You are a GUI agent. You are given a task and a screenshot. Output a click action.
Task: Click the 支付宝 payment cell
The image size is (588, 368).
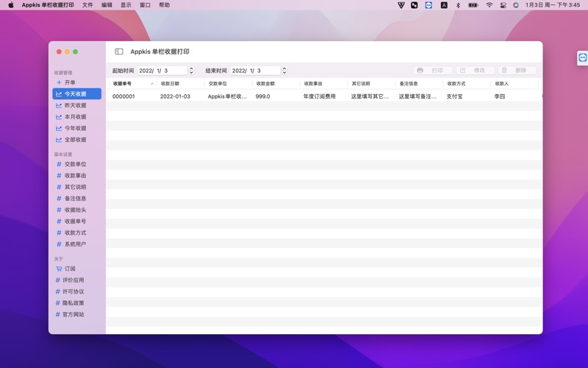click(454, 96)
